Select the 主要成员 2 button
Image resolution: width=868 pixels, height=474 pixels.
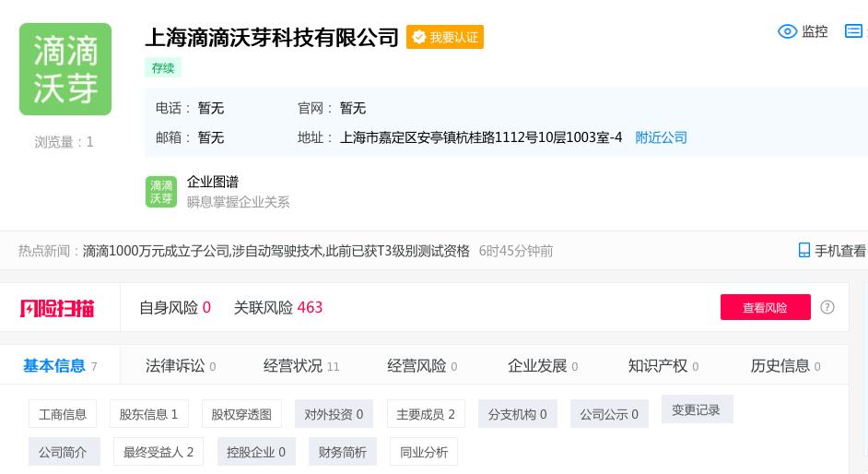coord(426,414)
